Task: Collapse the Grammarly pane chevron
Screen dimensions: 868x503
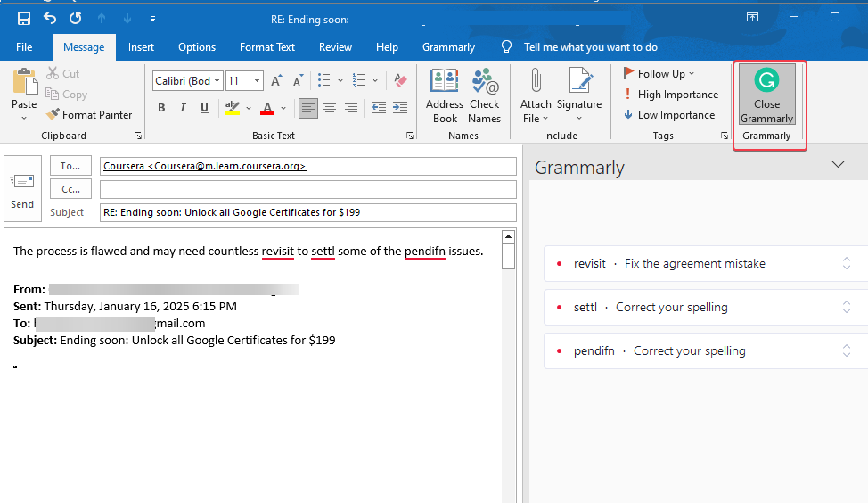Action: click(x=838, y=164)
